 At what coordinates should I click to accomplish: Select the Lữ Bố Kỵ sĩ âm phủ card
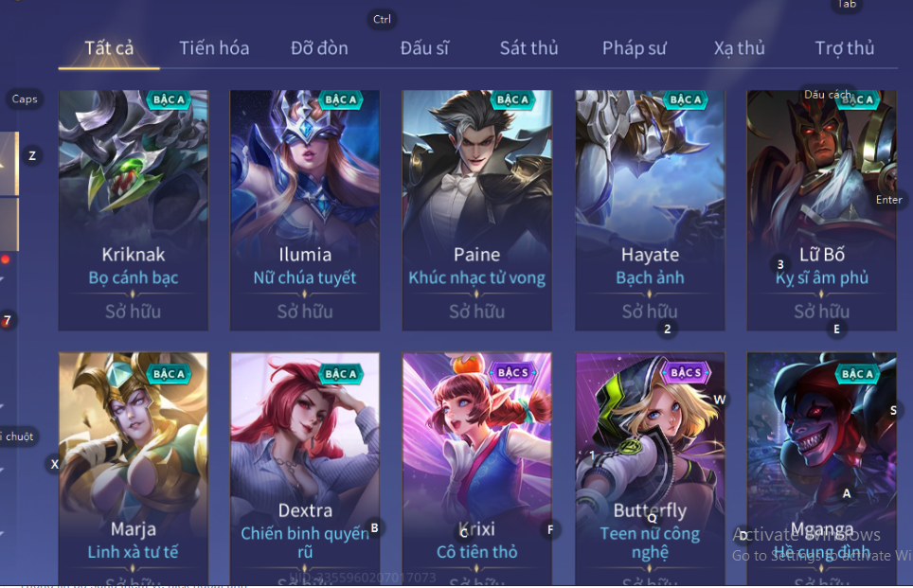point(821,210)
